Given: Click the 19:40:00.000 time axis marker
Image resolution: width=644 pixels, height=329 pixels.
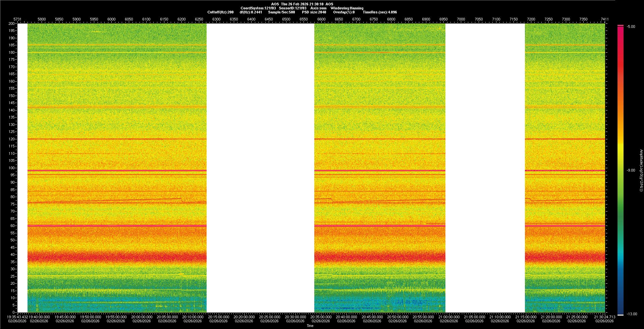Looking at the screenshot, I should click(39, 317).
